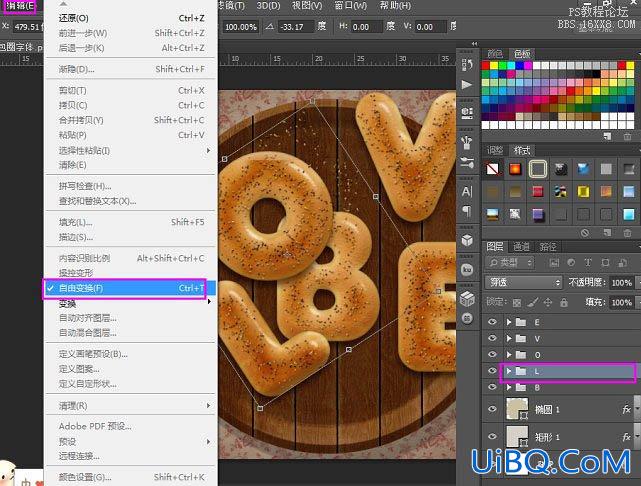The image size is (641, 486).
Task: Hide the E layer group
Action: [x=492, y=322]
